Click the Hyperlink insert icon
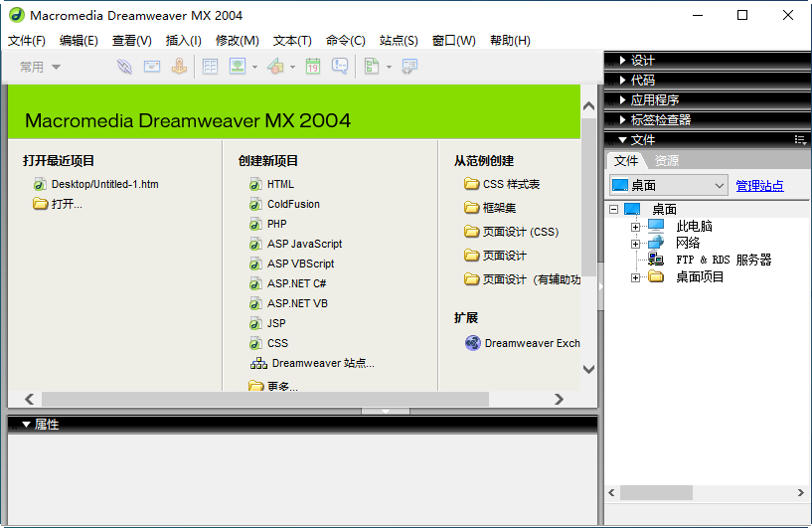The image size is (812, 528). click(124, 67)
